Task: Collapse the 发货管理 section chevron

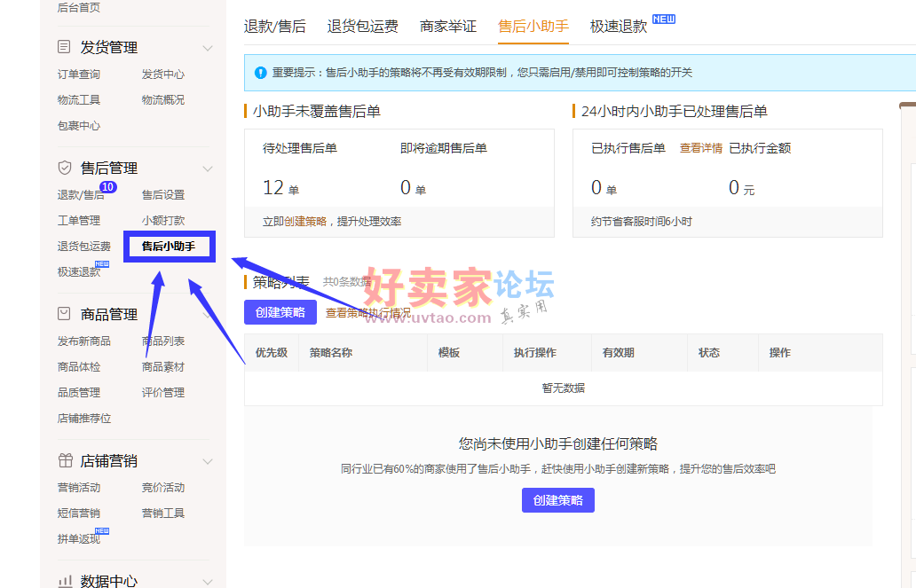Action: (x=208, y=48)
